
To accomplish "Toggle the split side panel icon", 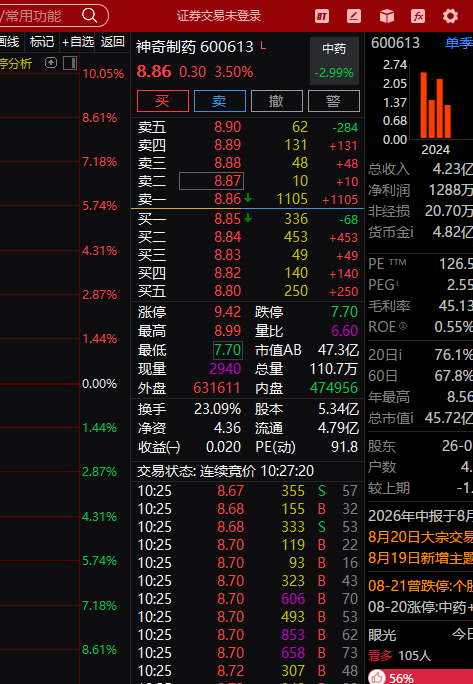I will [x=70, y=63].
